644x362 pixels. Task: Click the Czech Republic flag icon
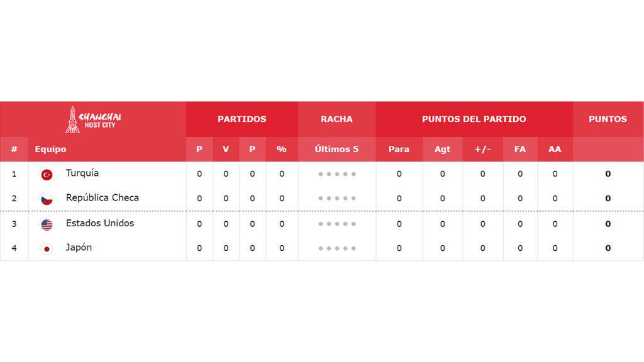47,199
